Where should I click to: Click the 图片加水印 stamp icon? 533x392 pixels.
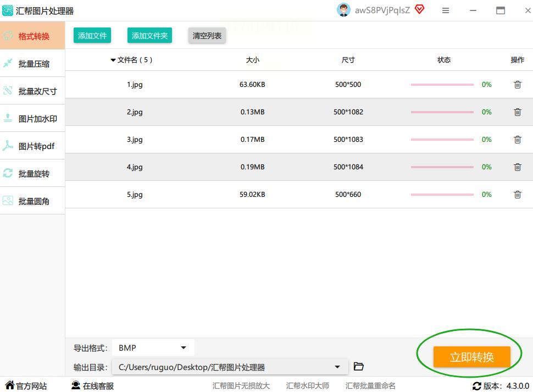[x=8, y=118]
